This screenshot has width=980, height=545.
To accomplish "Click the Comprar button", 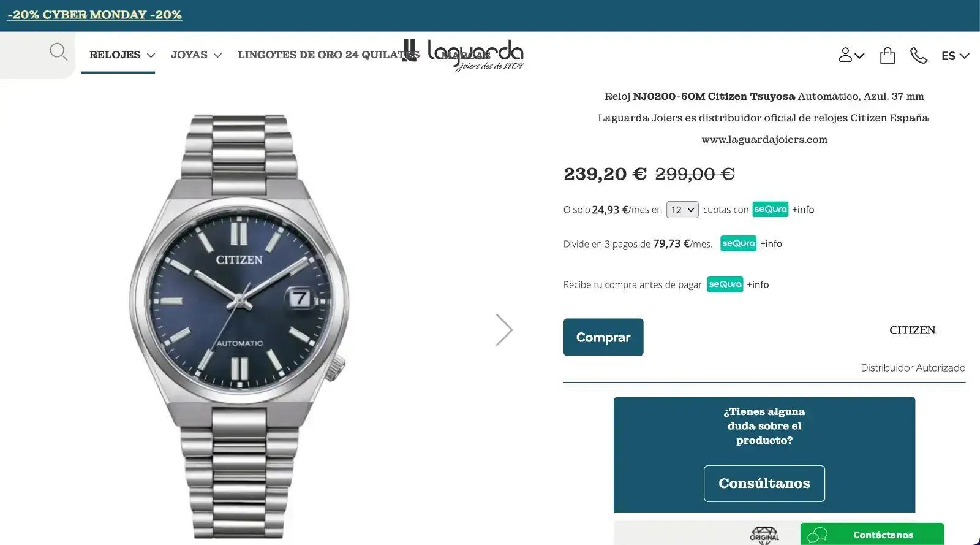I will [603, 337].
